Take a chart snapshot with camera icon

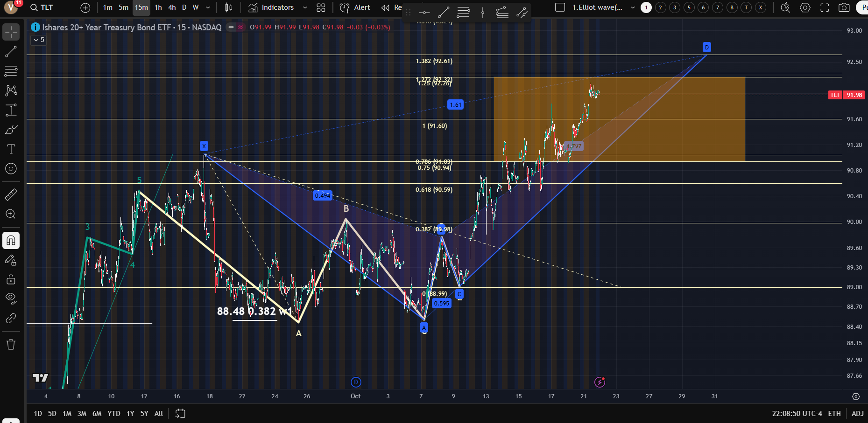844,7
